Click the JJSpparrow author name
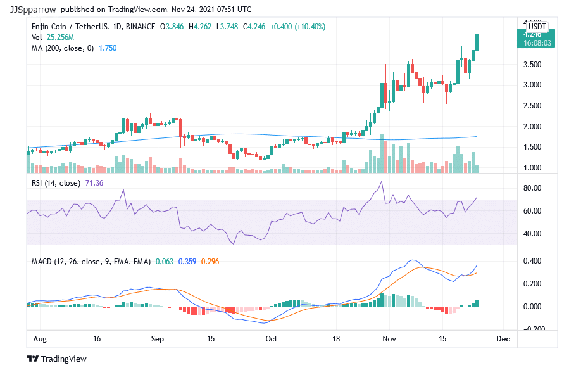This screenshot has height=370, width=588. tap(33, 10)
